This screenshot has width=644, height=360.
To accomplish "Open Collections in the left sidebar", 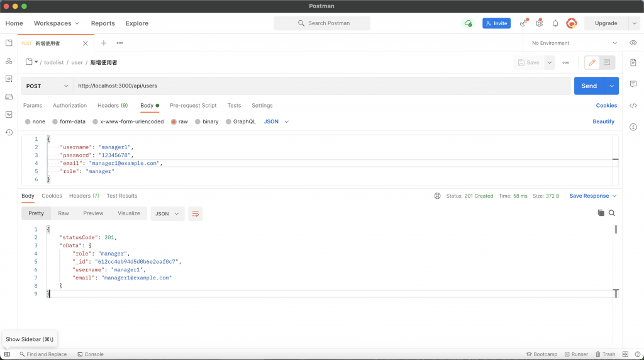I will click(x=9, y=43).
